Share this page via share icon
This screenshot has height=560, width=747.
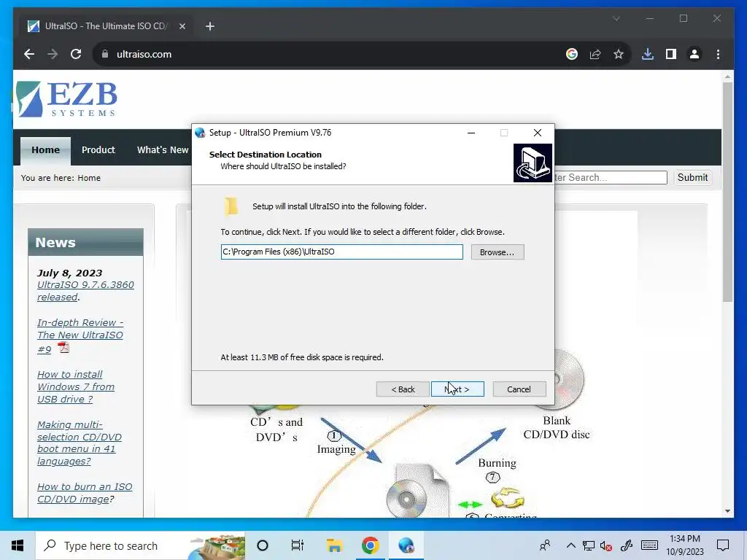point(595,54)
